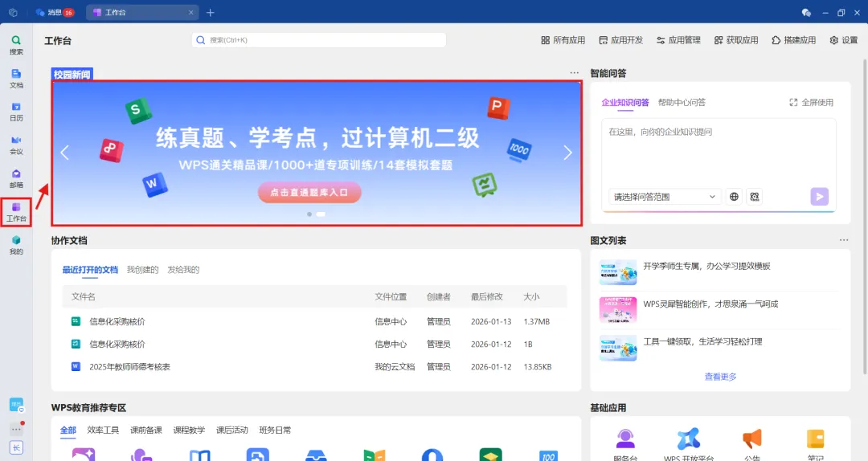Click the chat bubble icon in the title bar
Viewport: 868px width, 461px height.
[x=806, y=12]
